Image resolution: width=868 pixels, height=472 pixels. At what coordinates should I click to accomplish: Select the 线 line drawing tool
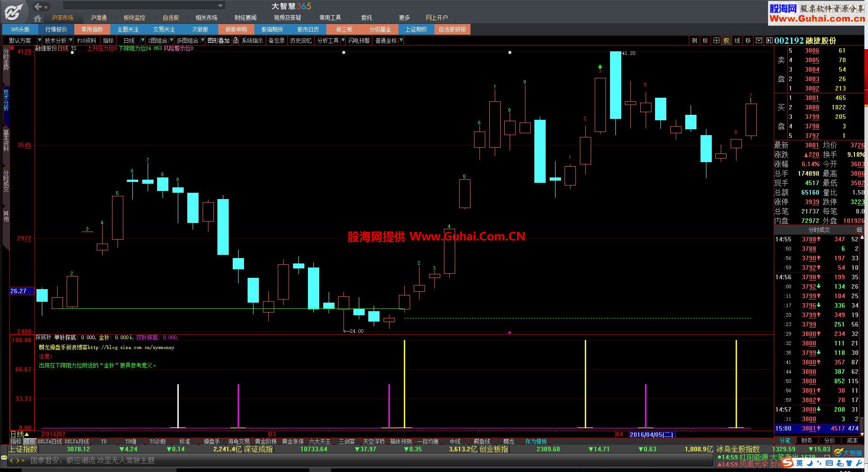coord(737,41)
